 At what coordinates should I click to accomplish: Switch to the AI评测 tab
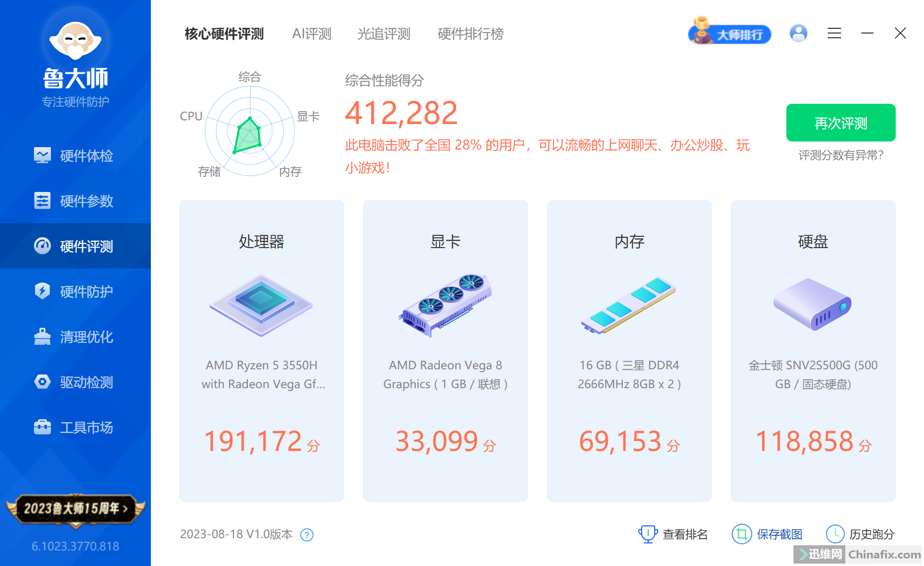tap(312, 34)
